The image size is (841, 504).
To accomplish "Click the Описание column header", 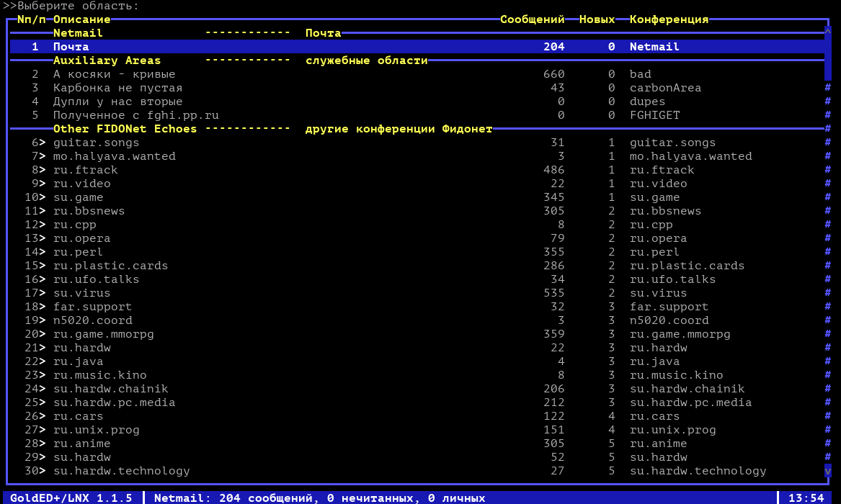I will pos(81,19).
